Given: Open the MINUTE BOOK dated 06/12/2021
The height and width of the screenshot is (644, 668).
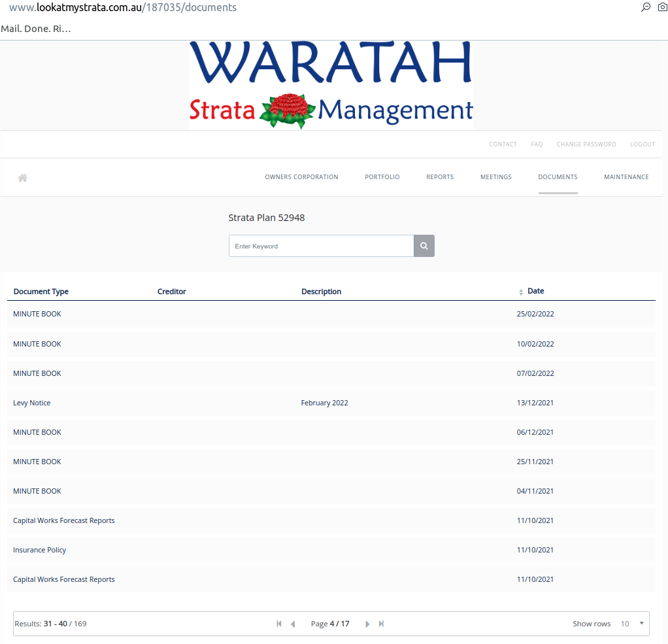Looking at the screenshot, I should [x=331, y=432].
